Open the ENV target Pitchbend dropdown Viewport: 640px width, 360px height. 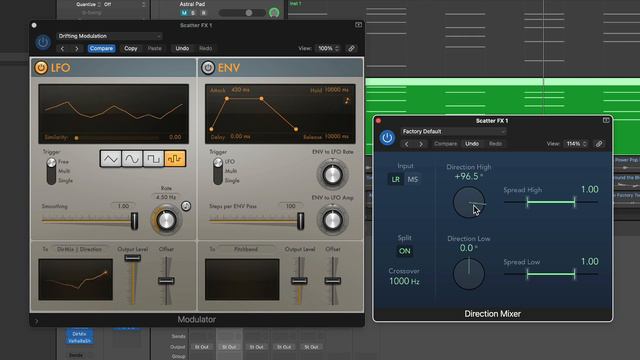246,249
